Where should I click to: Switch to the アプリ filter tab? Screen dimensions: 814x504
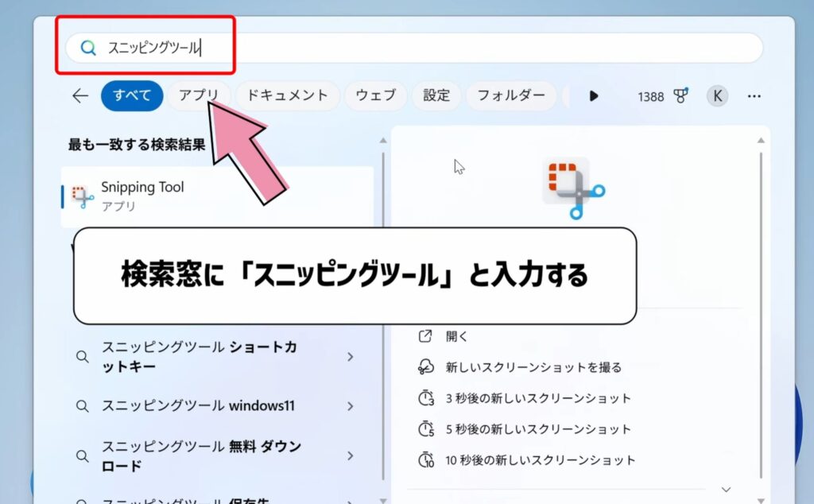point(199,95)
